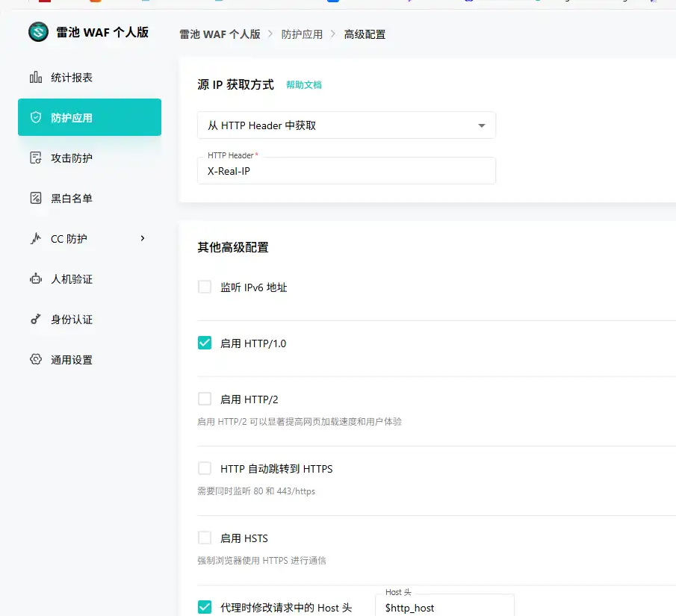676x616 pixels.
Task: Click the 通用设置 gear icon
Action: click(35, 359)
